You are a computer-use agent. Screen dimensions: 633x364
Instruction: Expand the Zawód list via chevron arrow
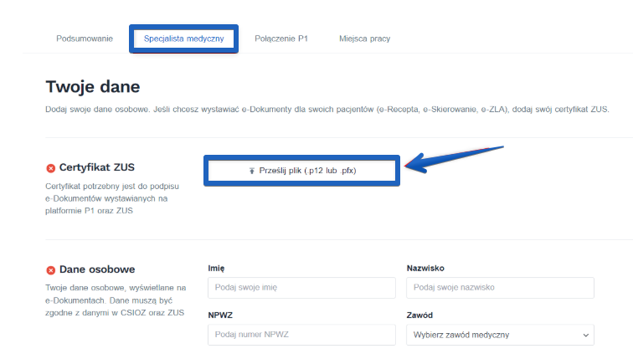tap(585, 336)
